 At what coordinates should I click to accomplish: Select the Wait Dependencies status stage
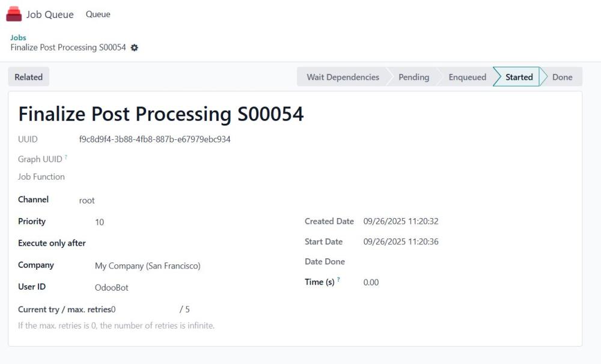(x=343, y=77)
